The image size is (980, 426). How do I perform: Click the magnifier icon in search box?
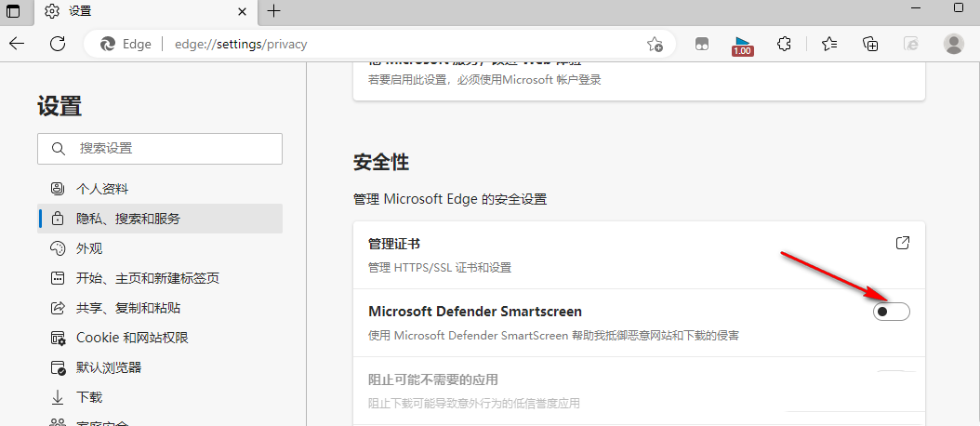(x=59, y=149)
